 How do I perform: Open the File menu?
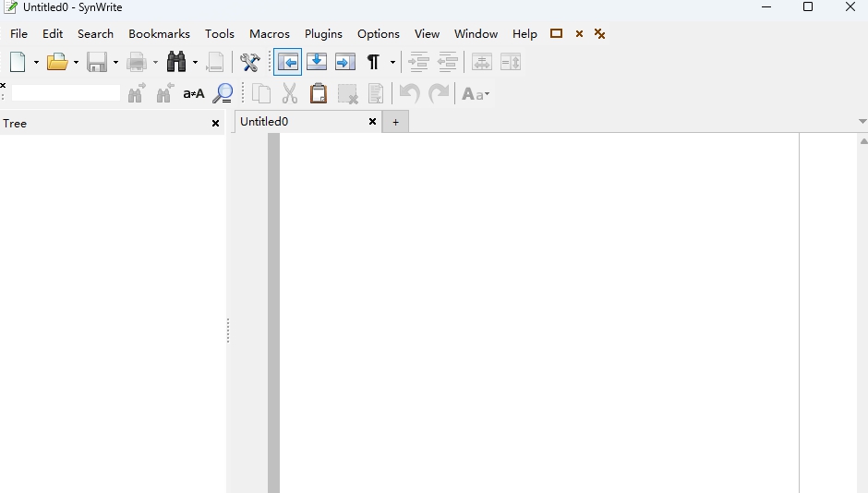[18, 34]
